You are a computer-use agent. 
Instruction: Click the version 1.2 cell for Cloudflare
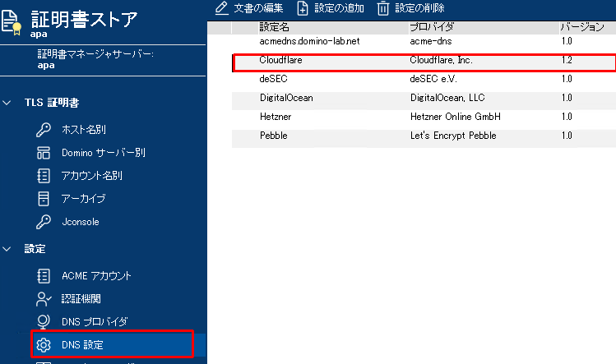567,60
